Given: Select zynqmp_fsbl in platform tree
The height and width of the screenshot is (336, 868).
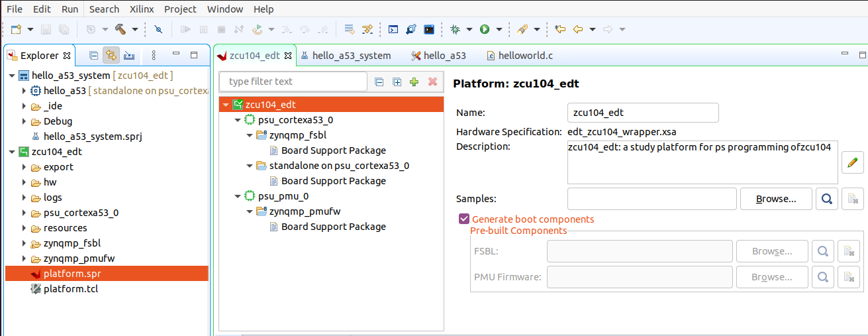Looking at the screenshot, I should click(298, 135).
